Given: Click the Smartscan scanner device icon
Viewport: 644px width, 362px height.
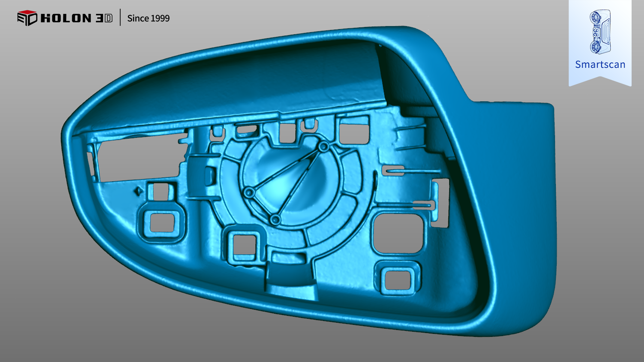Looking at the screenshot, I should pos(600,32).
